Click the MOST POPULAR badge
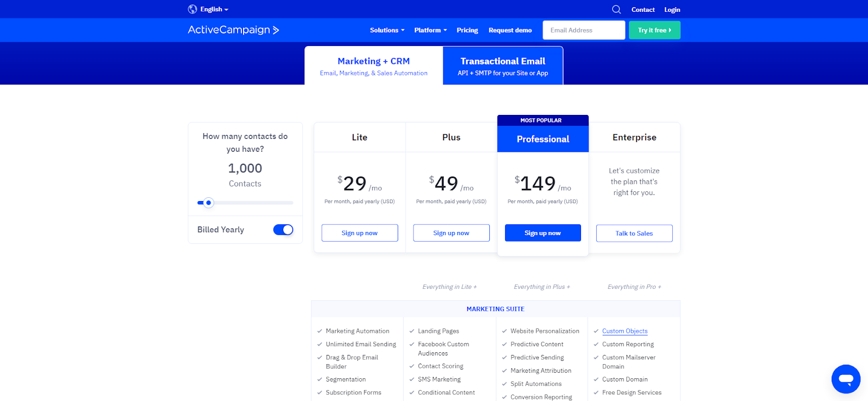868x401 pixels. (542, 120)
